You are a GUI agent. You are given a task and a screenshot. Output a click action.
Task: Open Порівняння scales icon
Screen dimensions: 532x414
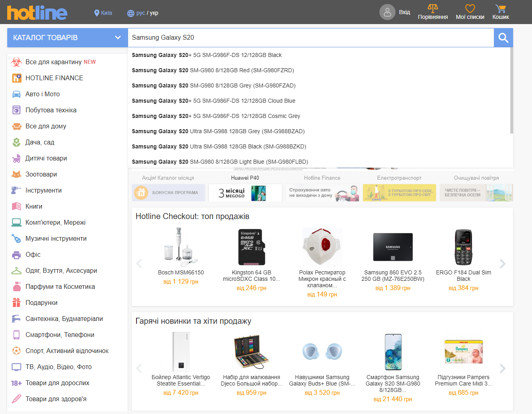click(x=433, y=8)
